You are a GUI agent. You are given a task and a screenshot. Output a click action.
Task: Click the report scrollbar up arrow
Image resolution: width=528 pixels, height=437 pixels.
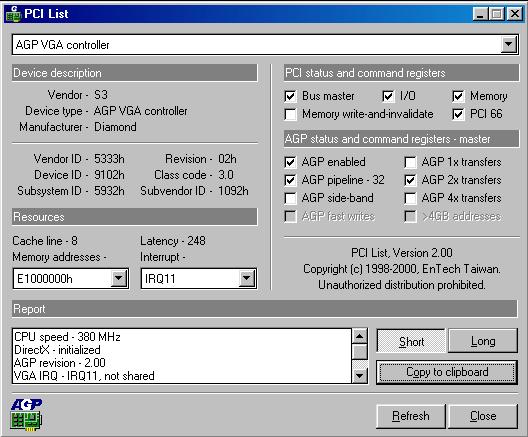click(360, 336)
